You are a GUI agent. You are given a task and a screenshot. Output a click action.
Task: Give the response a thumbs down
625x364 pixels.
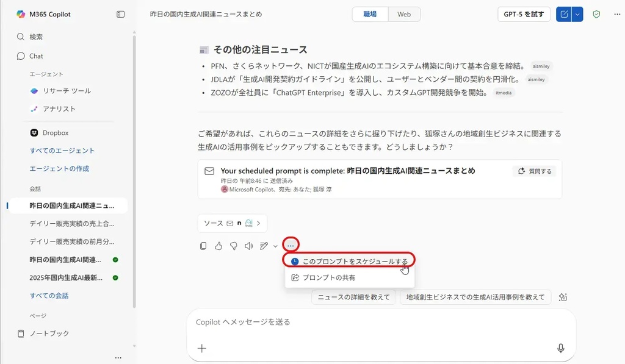(233, 246)
